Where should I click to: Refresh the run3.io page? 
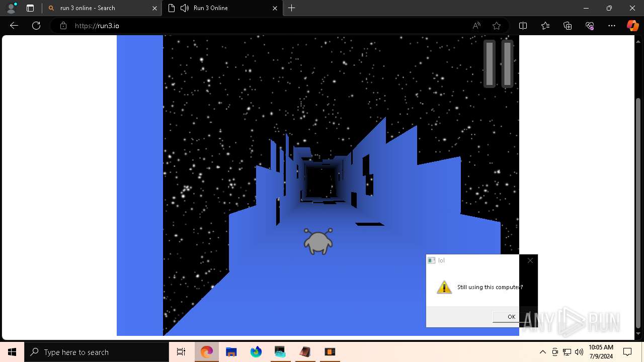36,26
